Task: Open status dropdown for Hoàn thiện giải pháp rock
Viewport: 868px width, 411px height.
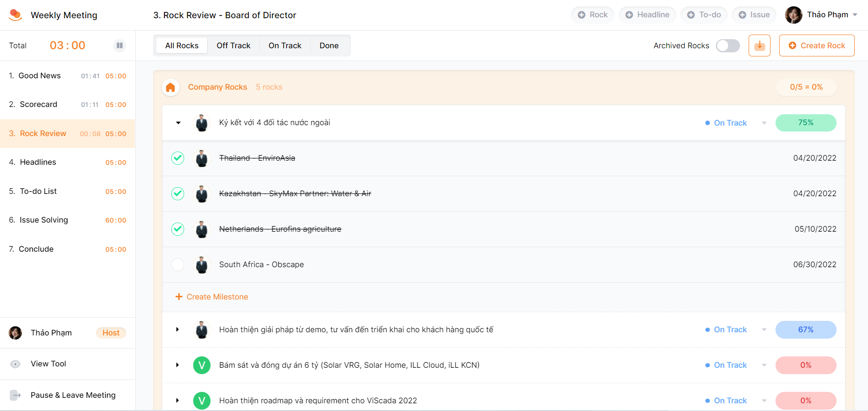Action: pyautogui.click(x=764, y=330)
